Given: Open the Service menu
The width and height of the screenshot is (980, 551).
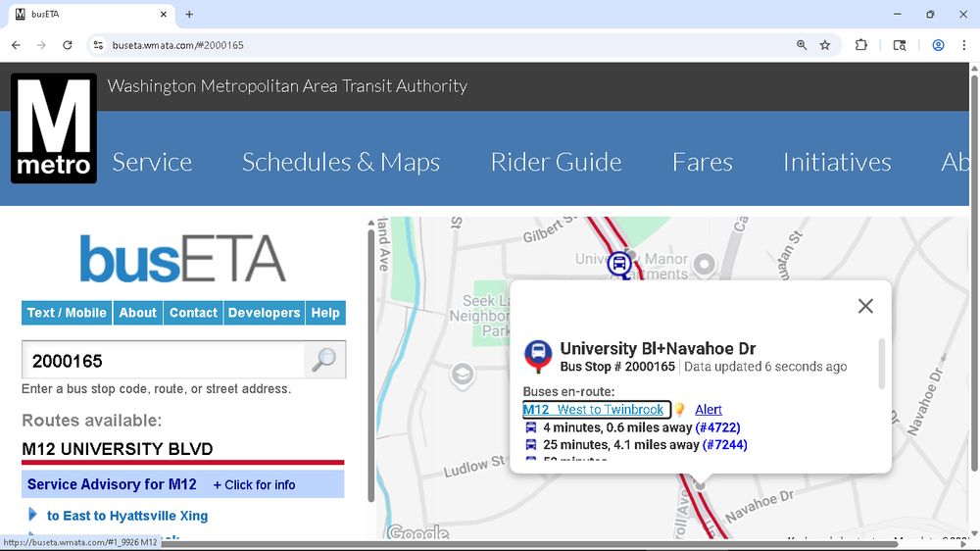Looking at the screenshot, I should tap(152, 162).
